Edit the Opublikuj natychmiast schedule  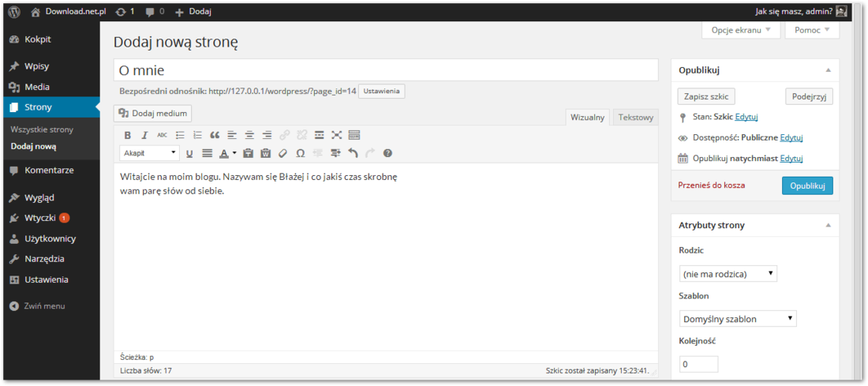(x=791, y=159)
